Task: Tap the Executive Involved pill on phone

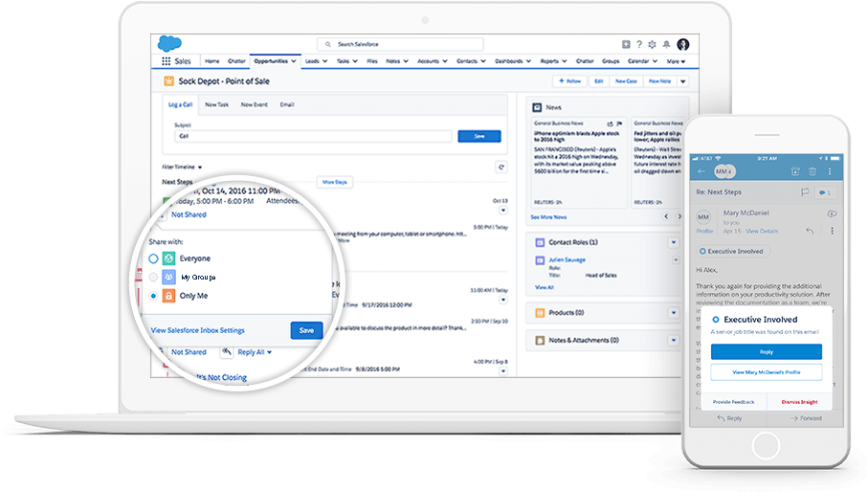Action: [x=733, y=251]
